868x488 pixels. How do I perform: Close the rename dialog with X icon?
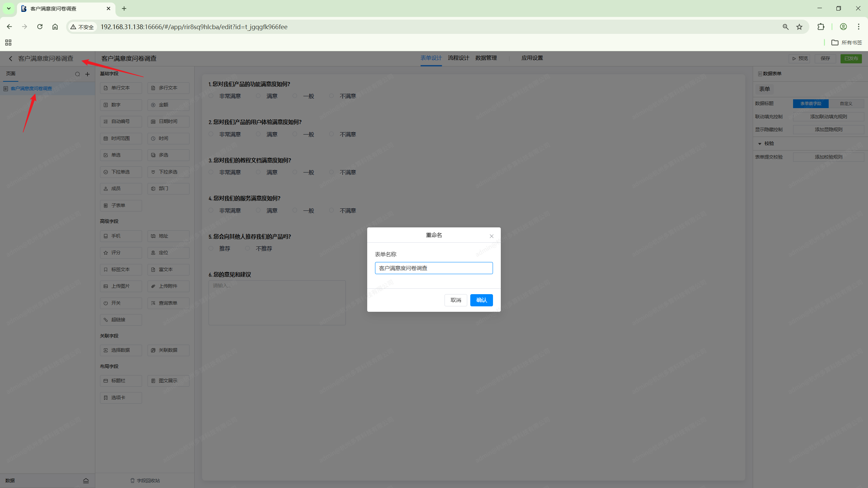(x=491, y=236)
